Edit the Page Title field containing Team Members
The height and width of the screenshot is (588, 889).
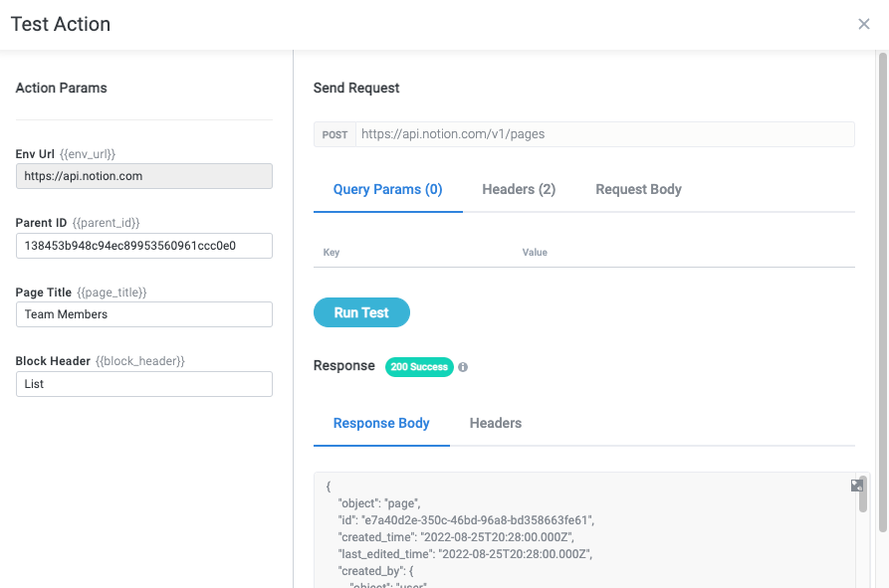click(143, 314)
